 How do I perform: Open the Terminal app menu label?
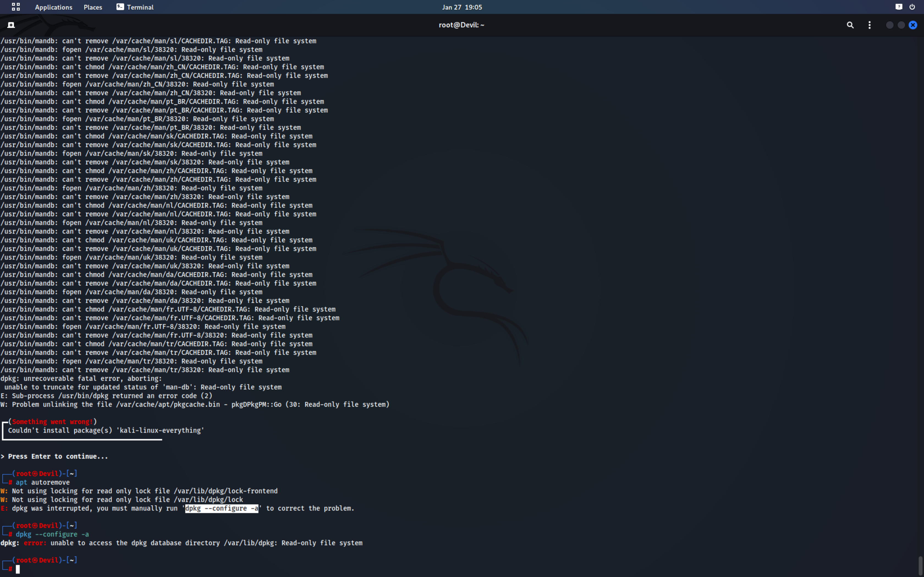[x=140, y=7]
